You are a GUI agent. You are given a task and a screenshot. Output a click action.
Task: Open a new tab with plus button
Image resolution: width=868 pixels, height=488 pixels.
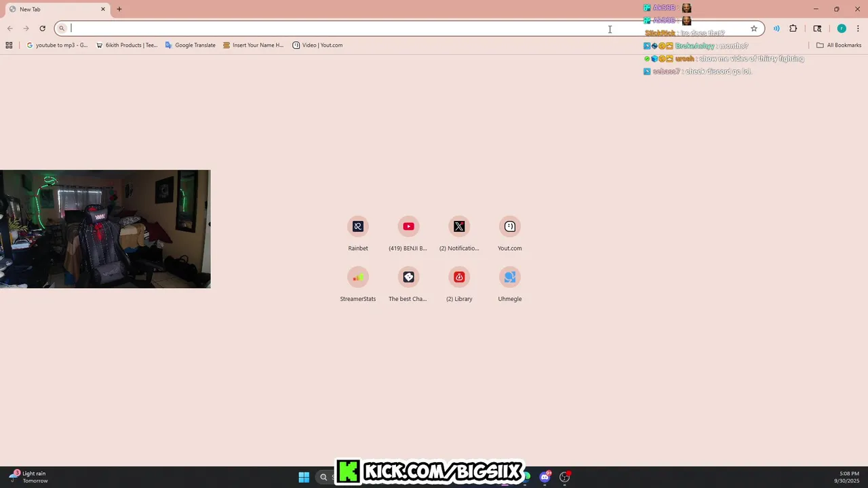[x=119, y=9]
